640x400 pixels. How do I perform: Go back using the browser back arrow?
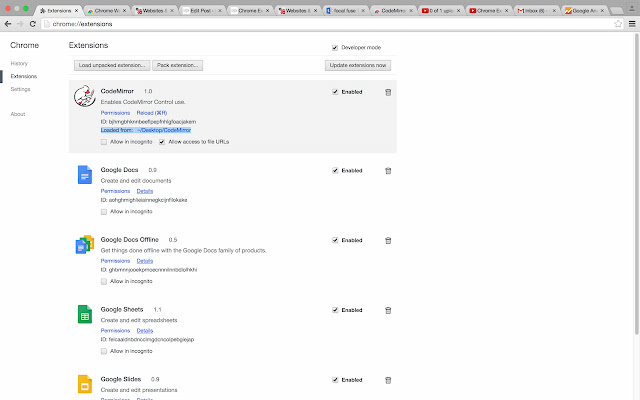[x=8, y=24]
